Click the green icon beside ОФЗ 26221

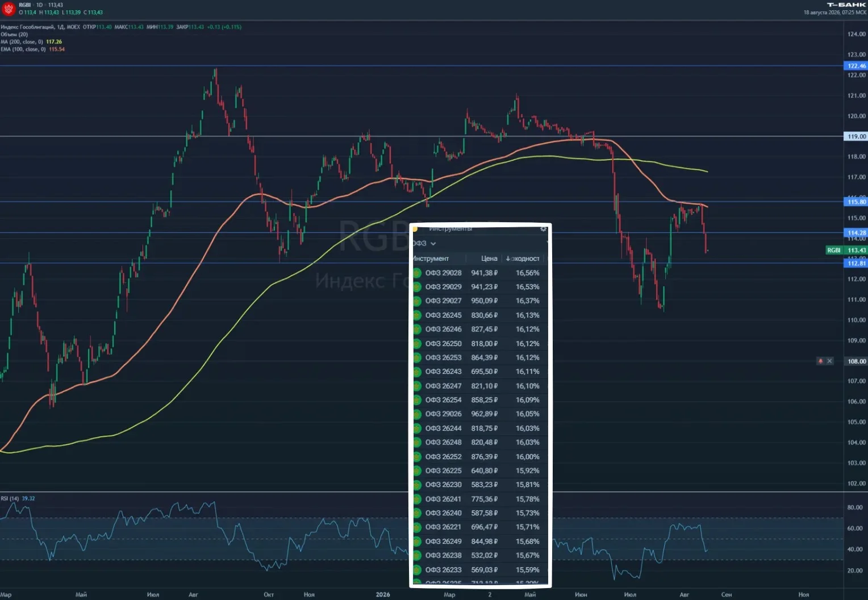click(417, 527)
